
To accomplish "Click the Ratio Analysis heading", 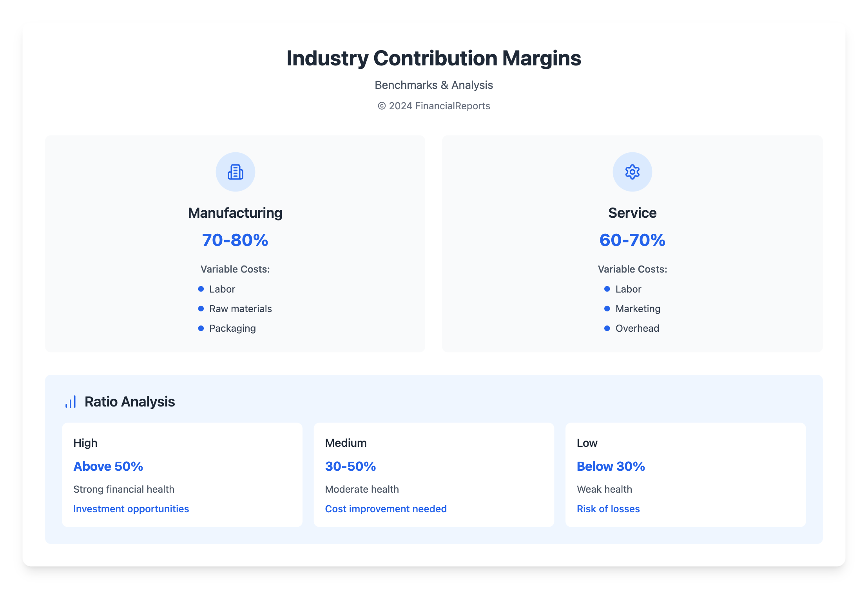I will point(130,402).
